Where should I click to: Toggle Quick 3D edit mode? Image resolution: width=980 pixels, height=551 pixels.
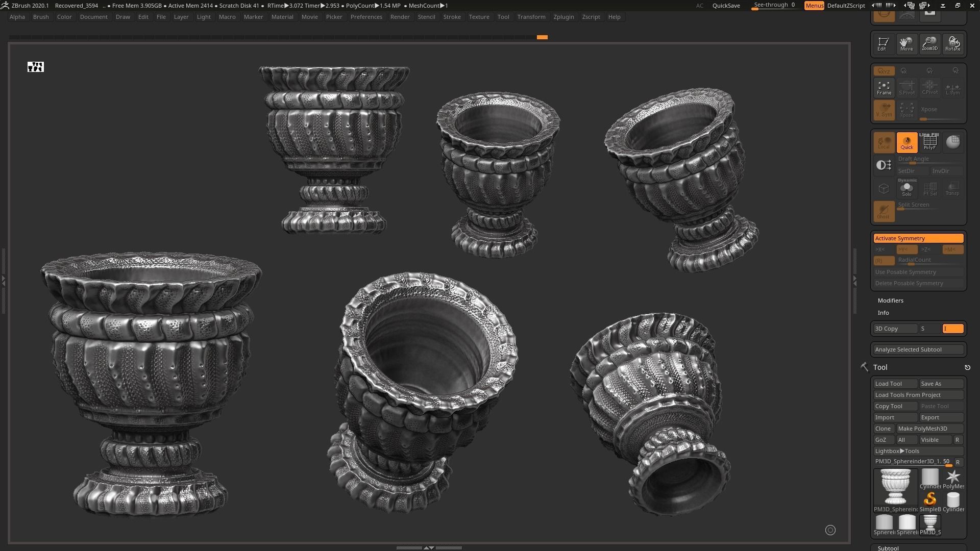pos(906,142)
